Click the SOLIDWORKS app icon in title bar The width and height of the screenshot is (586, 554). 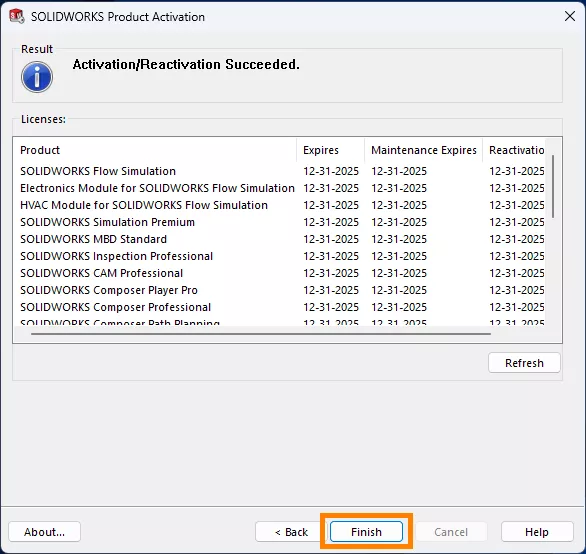pyautogui.click(x=17, y=16)
